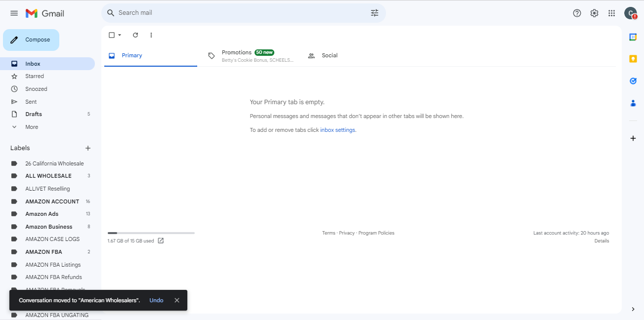The height and width of the screenshot is (320, 644).
Task: Open the Terms link
Action: pyautogui.click(x=329, y=233)
